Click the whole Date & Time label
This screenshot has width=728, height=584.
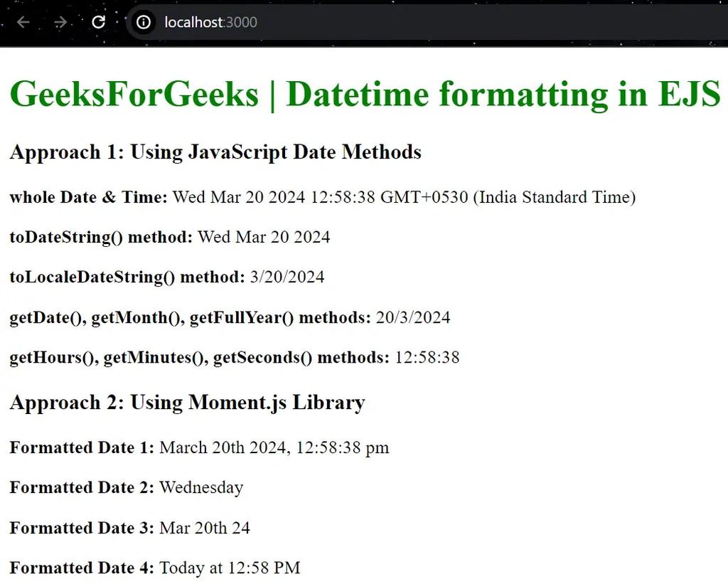pos(88,197)
